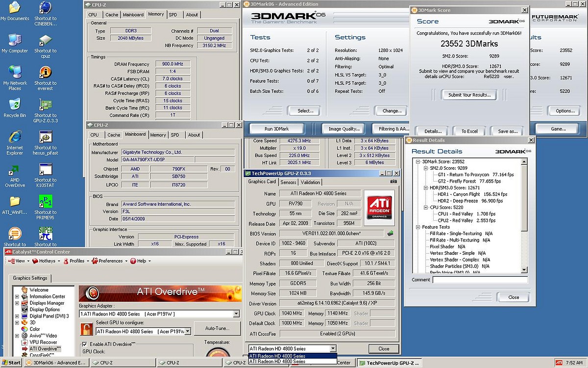Image resolution: width=588 pixels, height=368 pixels.
Task: Expand the Digital Panel (DVI) 3 node
Action: (17, 316)
